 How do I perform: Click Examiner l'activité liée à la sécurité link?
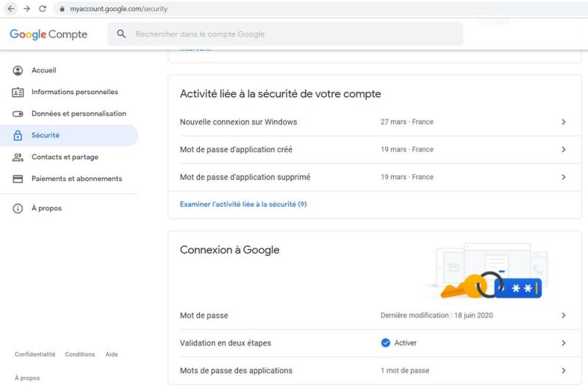[x=243, y=204]
